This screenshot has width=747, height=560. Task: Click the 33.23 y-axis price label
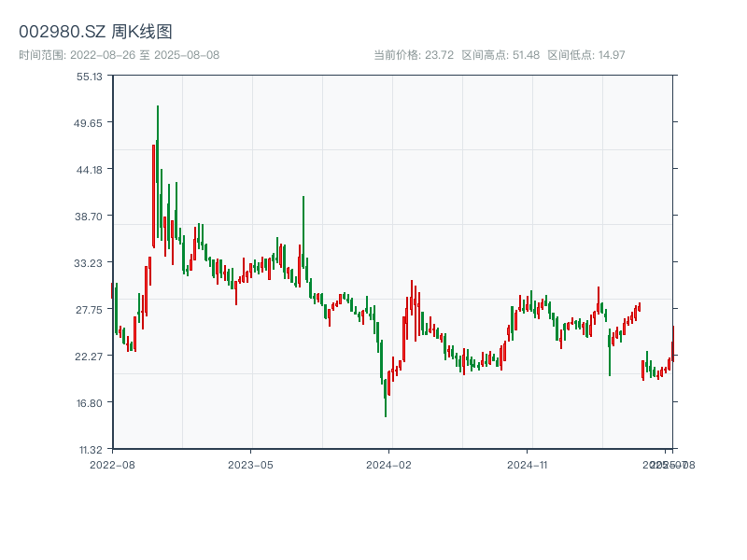[90, 262]
